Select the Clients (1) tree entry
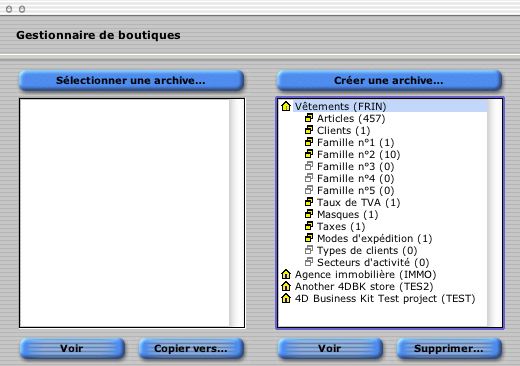This screenshot has width=520, height=366. (343, 130)
